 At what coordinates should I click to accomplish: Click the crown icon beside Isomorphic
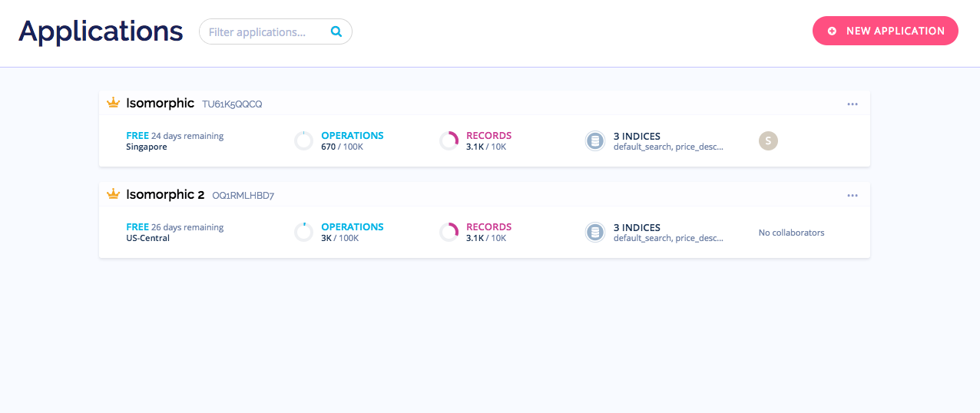click(114, 103)
